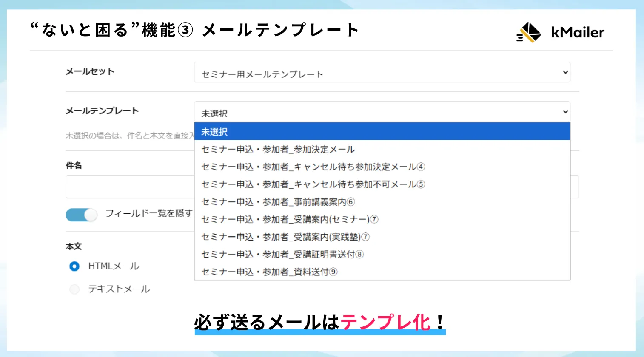Select the highlighted 未選択 option
Screen dimensions: 644x357
(382, 132)
